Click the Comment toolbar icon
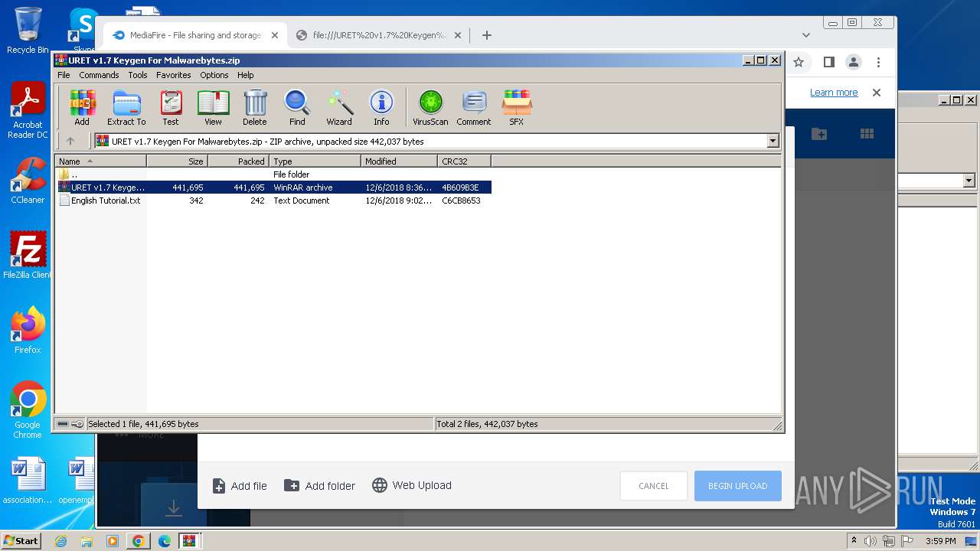Viewport: 980px width, 551px height. click(474, 107)
